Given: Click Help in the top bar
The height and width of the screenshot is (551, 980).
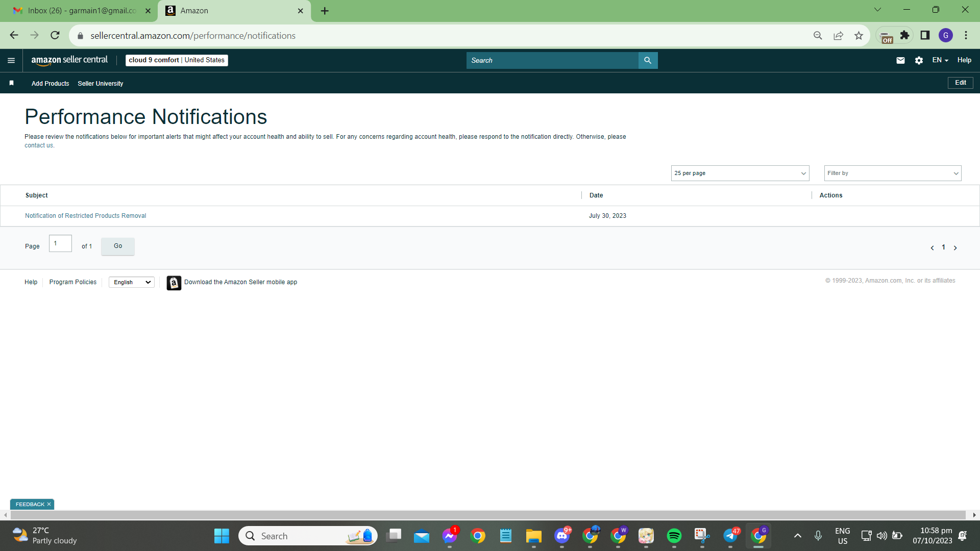Looking at the screenshot, I should (x=964, y=60).
